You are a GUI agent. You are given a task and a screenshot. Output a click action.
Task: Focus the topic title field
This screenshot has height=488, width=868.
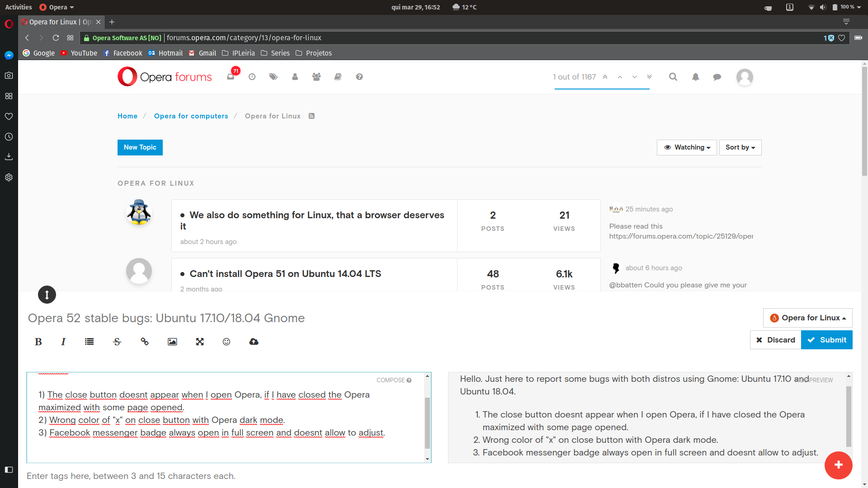click(x=389, y=318)
